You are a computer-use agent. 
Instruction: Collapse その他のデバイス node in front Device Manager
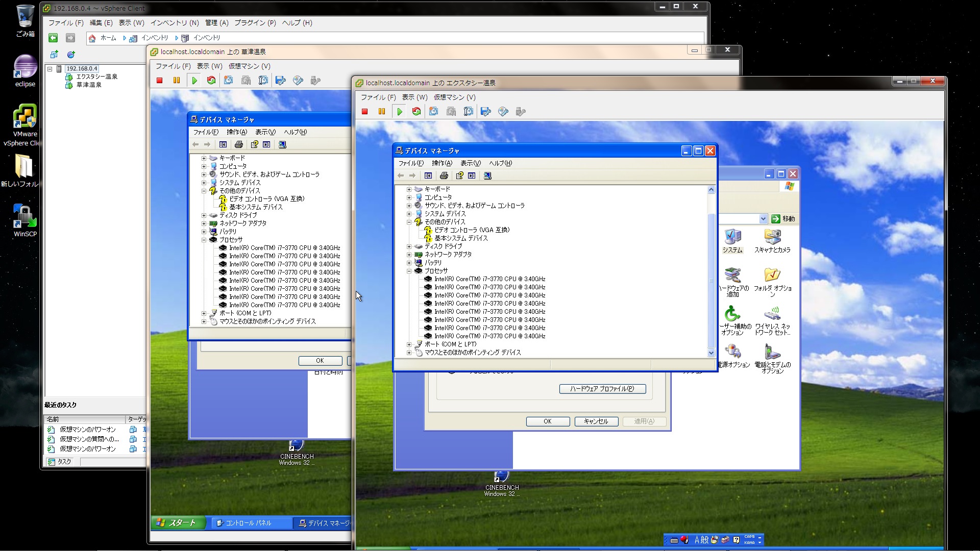pyautogui.click(x=409, y=222)
